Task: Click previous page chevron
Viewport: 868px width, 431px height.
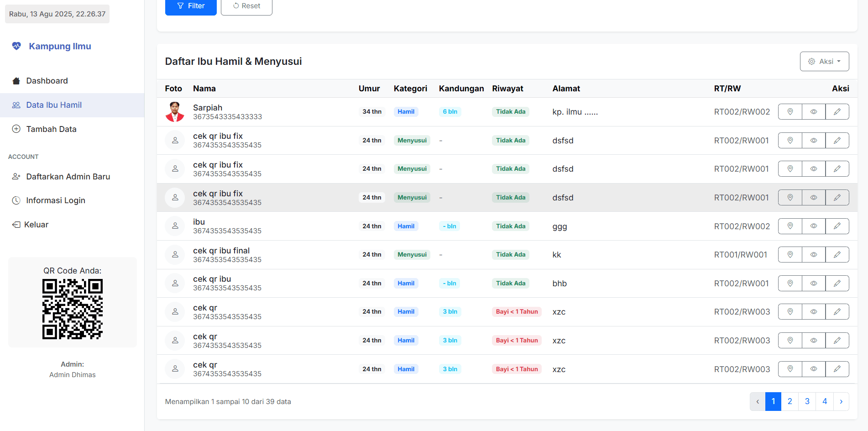Action: pos(758,401)
